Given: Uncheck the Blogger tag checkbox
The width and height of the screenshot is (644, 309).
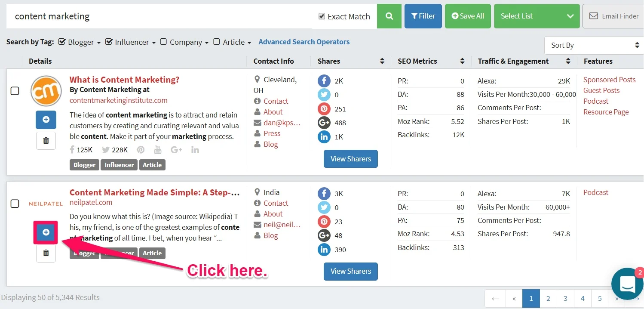Looking at the screenshot, I should point(62,42).
